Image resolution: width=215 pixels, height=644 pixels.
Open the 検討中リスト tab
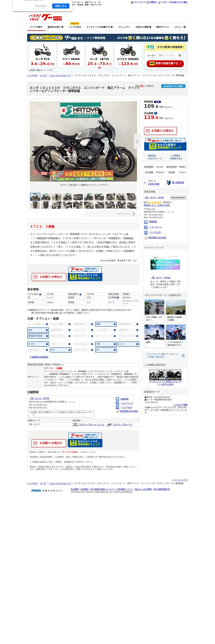click(x=163, y=27)
